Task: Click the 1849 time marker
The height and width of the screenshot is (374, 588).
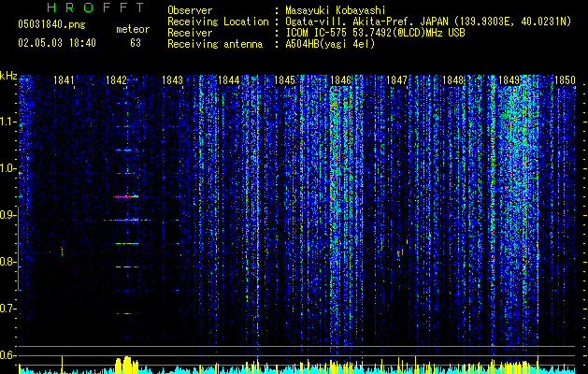Action: [509, 79]
